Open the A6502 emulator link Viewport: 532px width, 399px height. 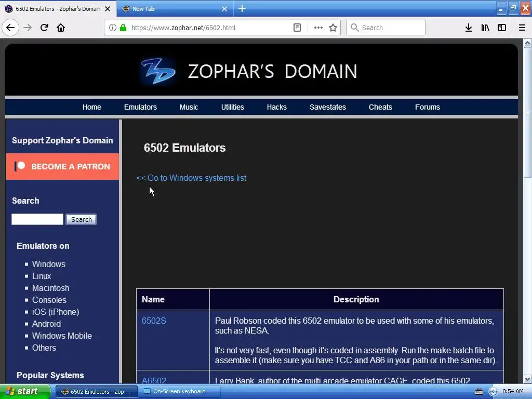coord(154,381)
